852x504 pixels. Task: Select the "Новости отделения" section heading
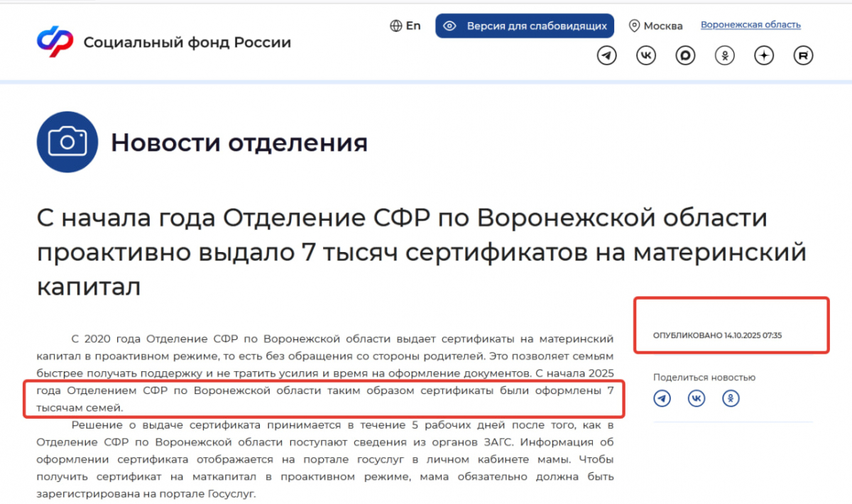(239, 143)
